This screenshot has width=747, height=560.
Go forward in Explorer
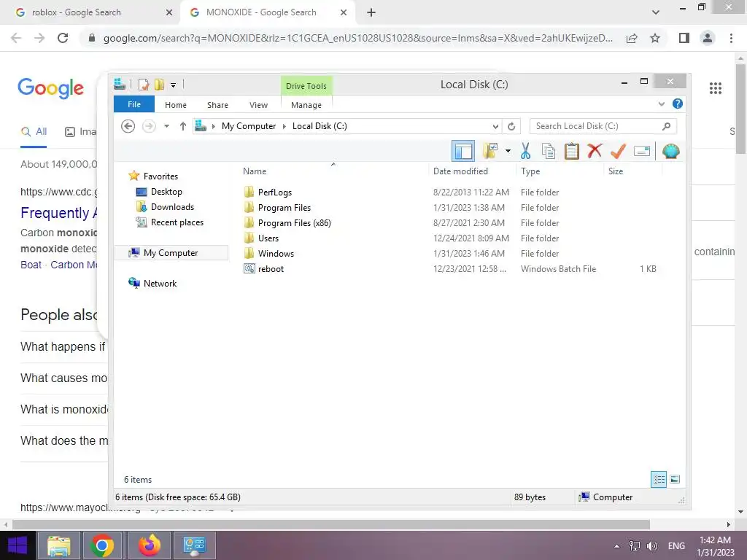click(149, 126)
